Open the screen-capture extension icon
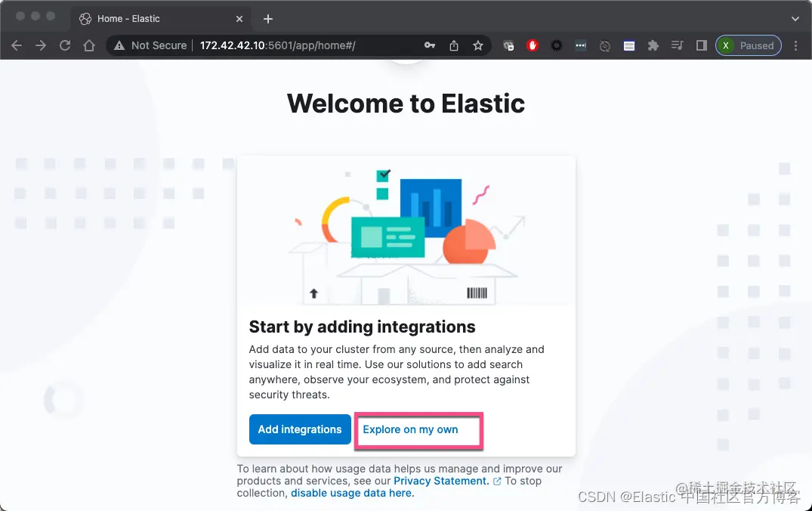The height and width of the screenshot is (511, 812). [x=508, y=45]
